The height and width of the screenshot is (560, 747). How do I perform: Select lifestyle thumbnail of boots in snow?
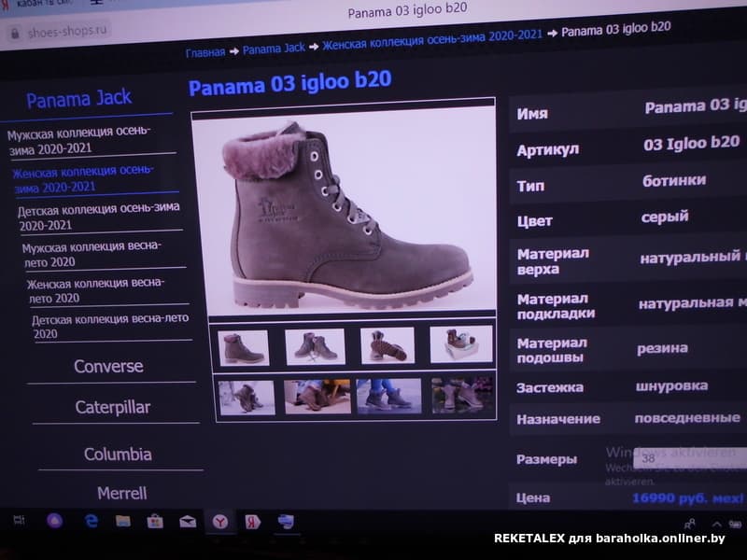tap(247, 398)
